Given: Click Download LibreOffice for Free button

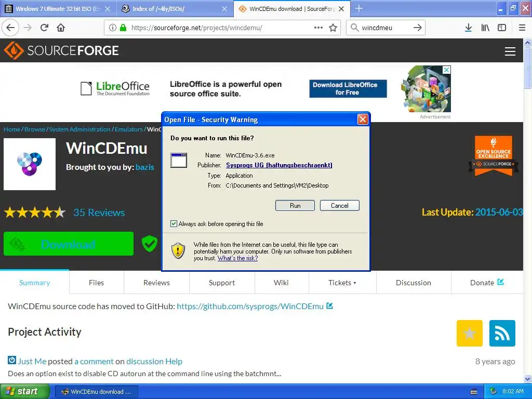Looking at the screenshot, I should pos(348,88).
